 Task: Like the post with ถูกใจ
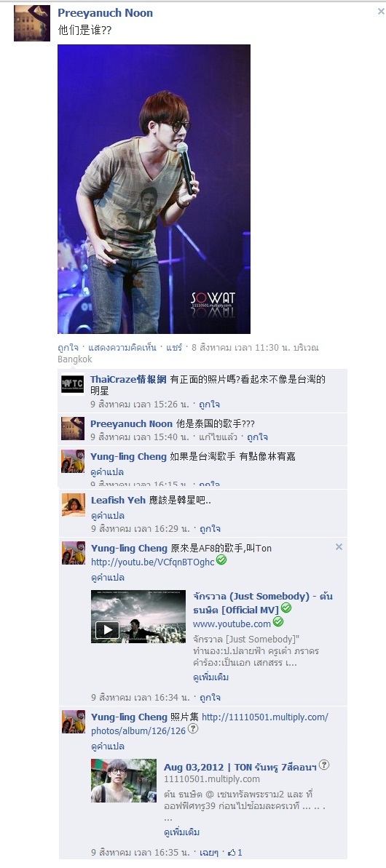click(x=68, y=348)
